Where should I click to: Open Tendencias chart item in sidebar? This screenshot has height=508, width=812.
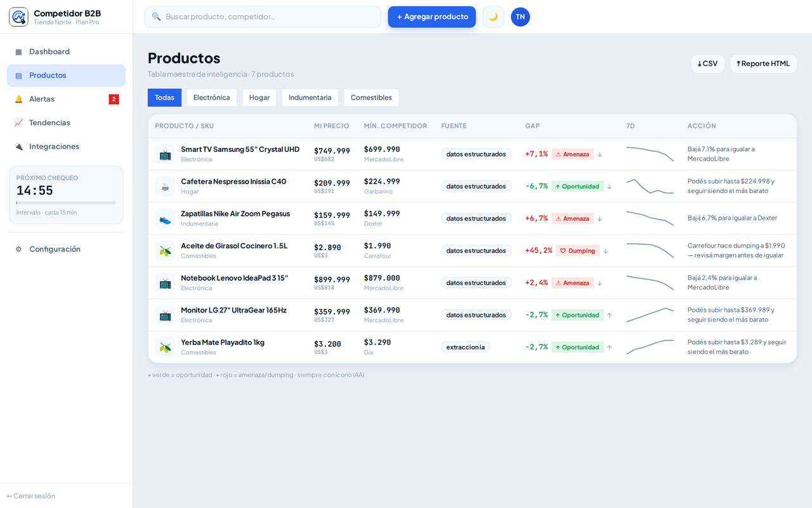[66, 123]
